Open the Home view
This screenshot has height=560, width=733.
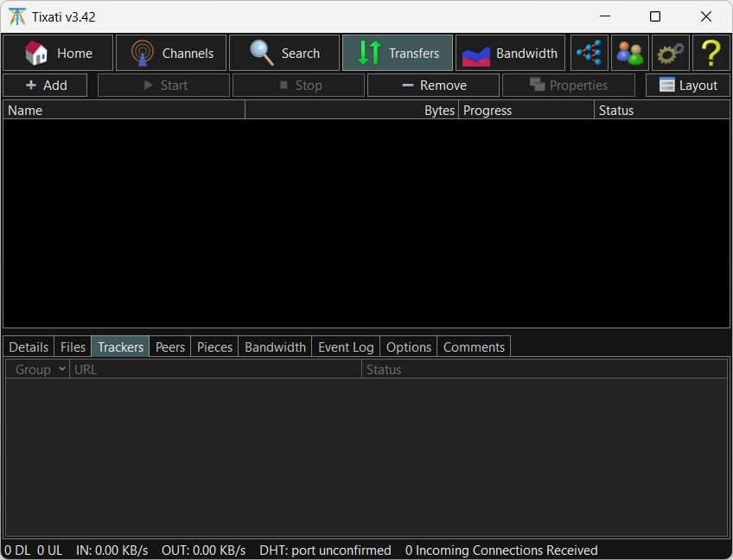(x=58, y=53)
